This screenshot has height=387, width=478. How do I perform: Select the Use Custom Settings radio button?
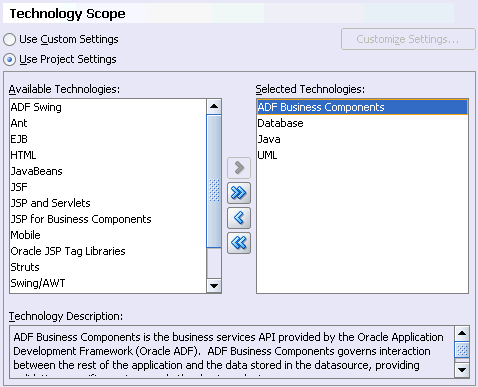point(10,39)
